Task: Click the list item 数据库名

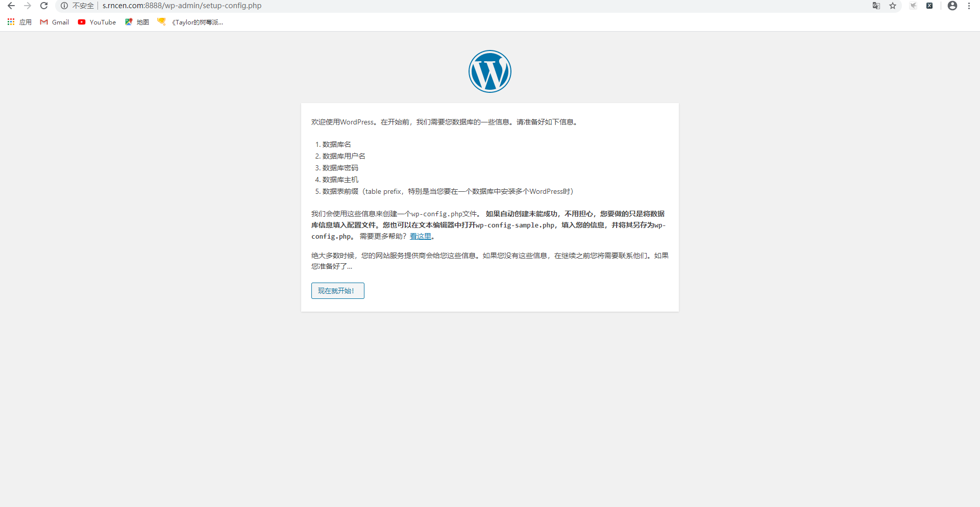Action: 336,144
